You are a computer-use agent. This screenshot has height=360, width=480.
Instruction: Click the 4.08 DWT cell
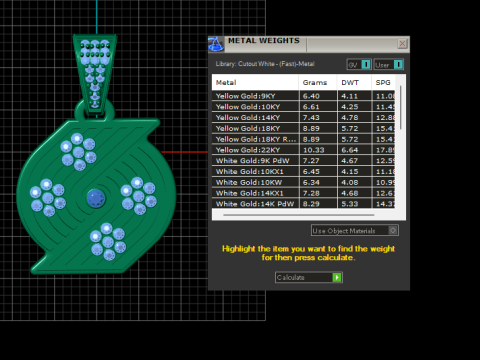point(354,182)
